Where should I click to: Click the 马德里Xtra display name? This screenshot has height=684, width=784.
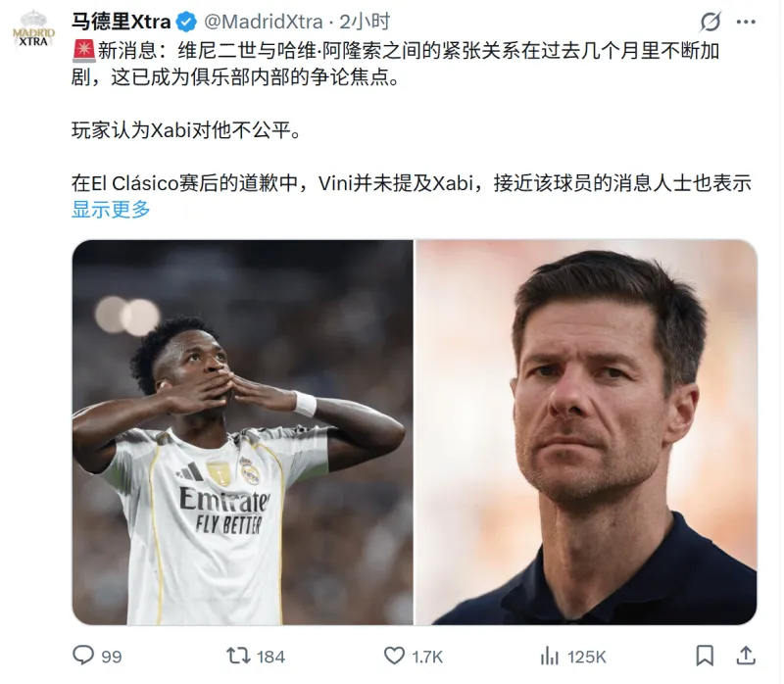(x=121, y=22)
